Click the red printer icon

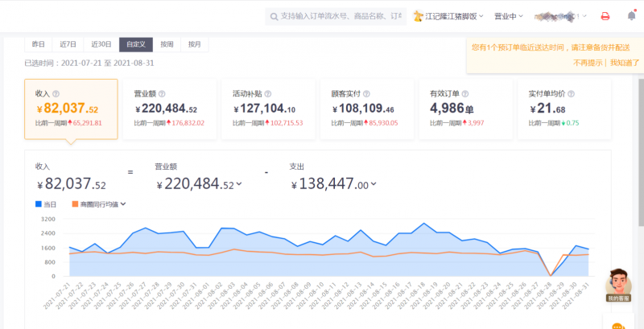[x=605, y=16]
